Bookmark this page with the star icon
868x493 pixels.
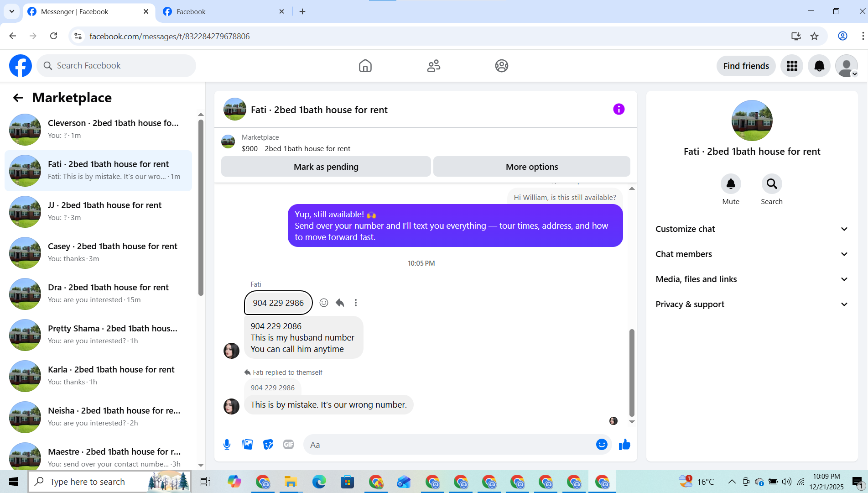(814, 36)
